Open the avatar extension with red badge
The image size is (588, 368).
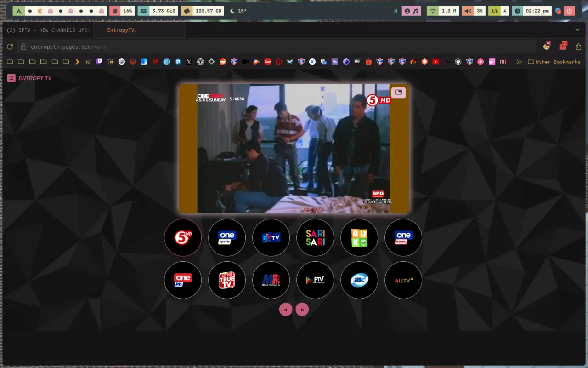547,46
